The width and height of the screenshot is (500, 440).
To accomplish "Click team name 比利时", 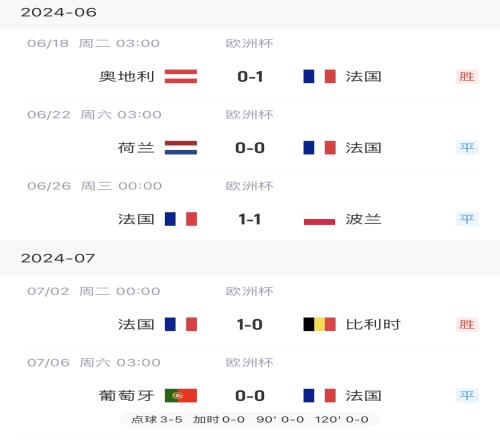I will (x=373, y=324).
